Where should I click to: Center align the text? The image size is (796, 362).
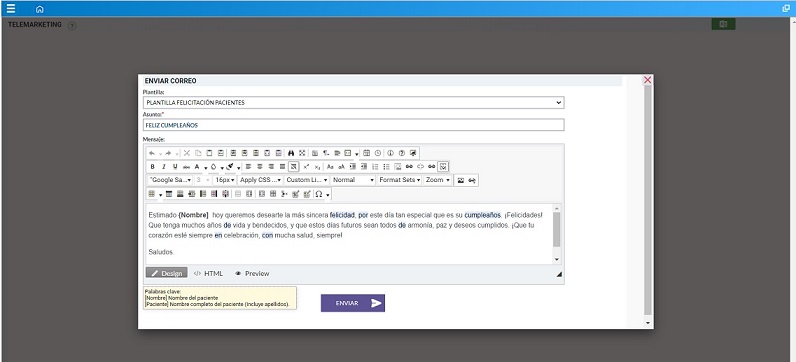(259, 167)
